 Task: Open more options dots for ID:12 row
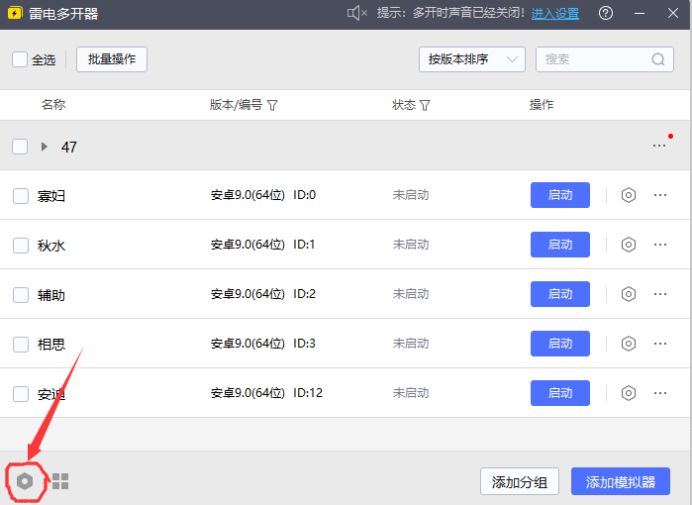[x=660, y=393]
